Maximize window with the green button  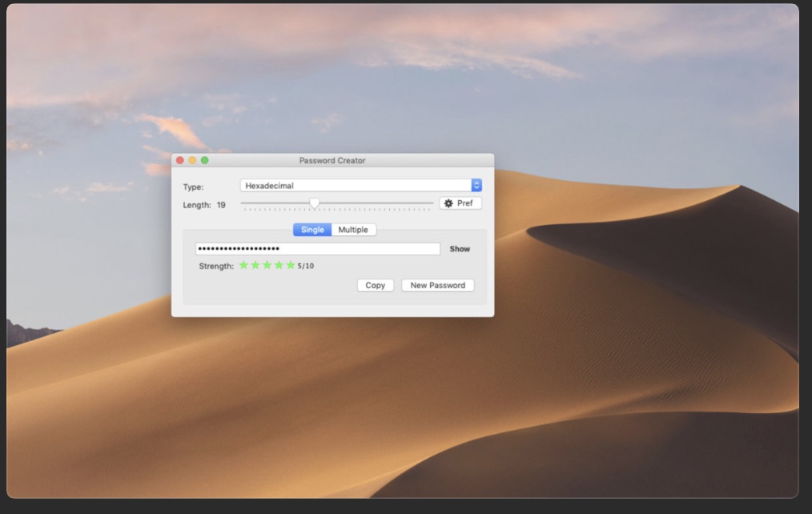(x=205, y=160)
